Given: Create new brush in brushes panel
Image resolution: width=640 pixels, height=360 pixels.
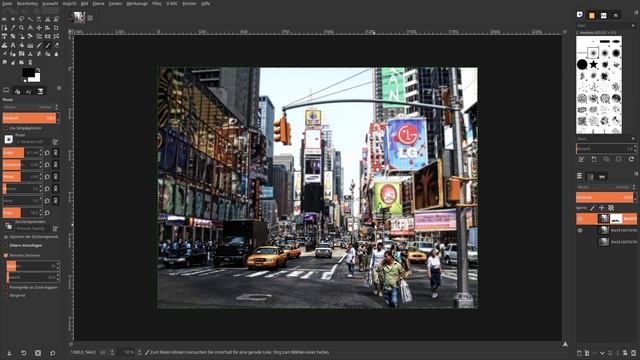Looking at the screenshot, I should (x=594, y=159).
